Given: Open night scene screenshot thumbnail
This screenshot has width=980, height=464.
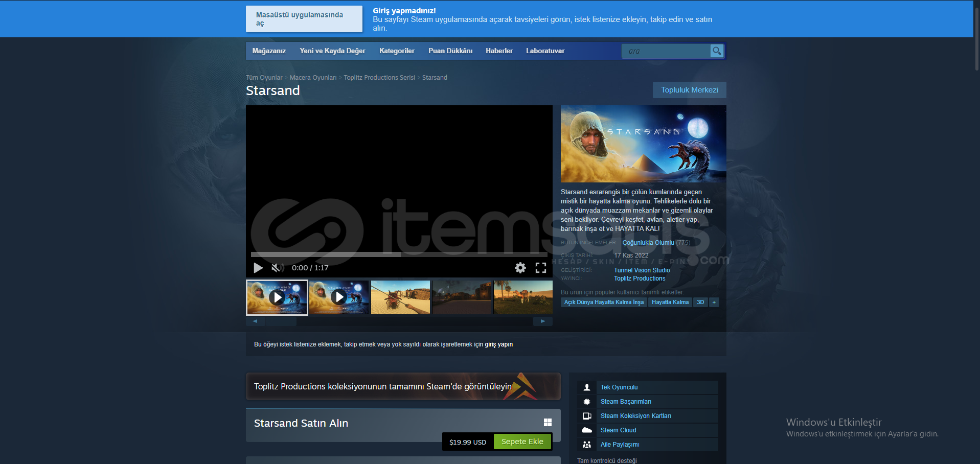Looking at the screenshot, I should coord(462,297).
